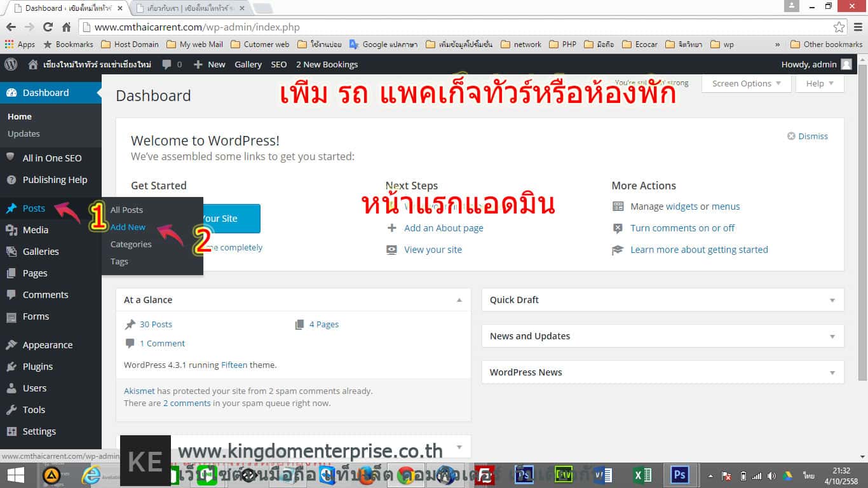
Task: Click the WordPress logo in admin bar
Action: point(11,64)
